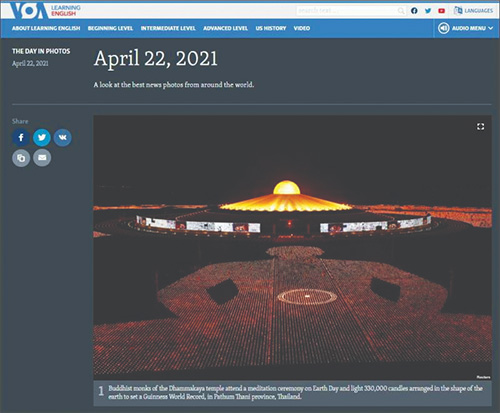Click the search magnifier icon
Image resolution: width=500 pixels, height=413 pixels.
click(x=401, y=11)
